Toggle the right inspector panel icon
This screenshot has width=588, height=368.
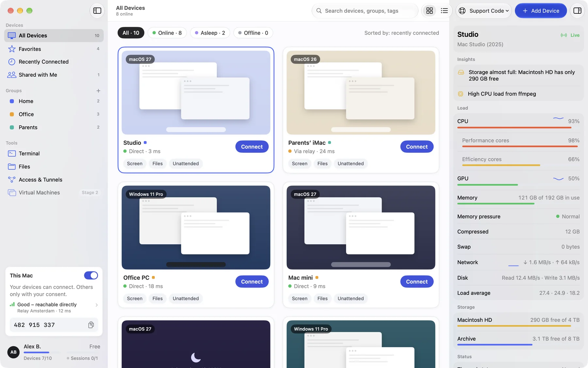click(x=577, y=10)
